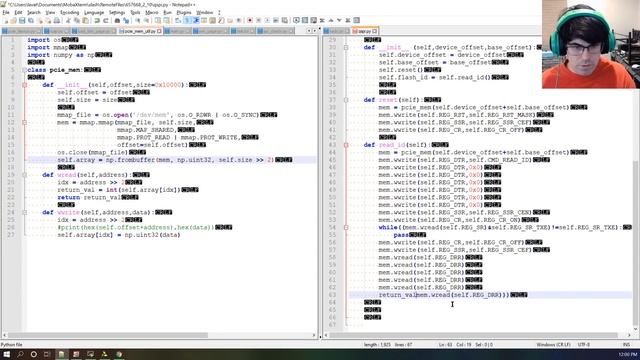The image size is (640, 360).
Task: Toggle Word Wrap toolbar button
Action: tap(177, 20)
